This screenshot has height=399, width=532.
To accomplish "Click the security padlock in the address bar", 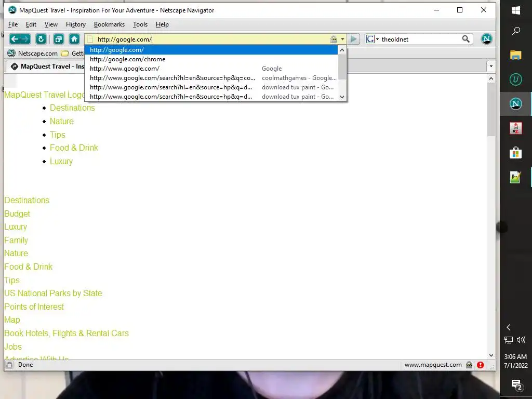I will [334, 39].
